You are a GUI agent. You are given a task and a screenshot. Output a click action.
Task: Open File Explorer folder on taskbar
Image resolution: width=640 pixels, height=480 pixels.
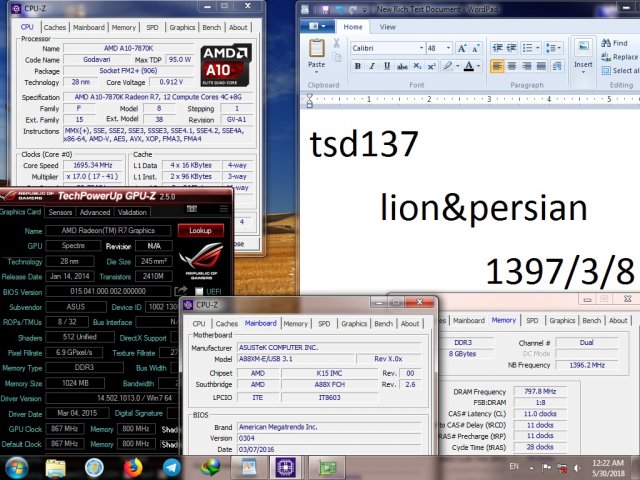point(56,468)
